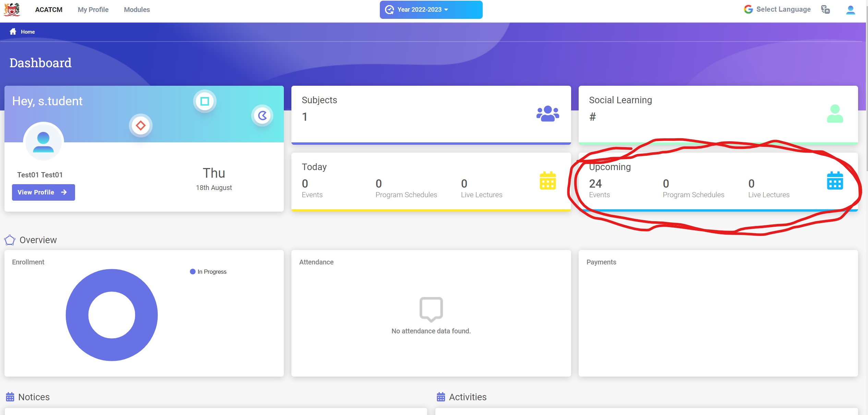Viewport: 868px width, 415px height.
Task: Open the yellow Today calendar icon
Action: 547,180
